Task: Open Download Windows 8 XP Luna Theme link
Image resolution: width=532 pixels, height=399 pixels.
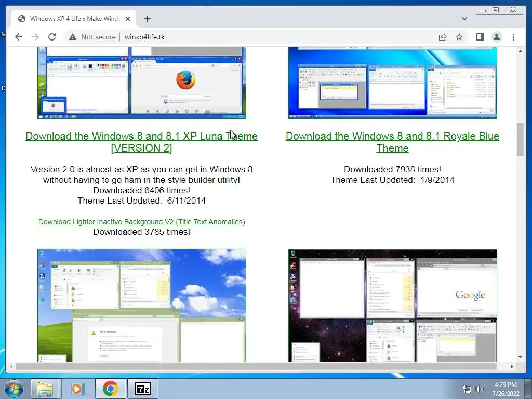Action: [141, 142]
